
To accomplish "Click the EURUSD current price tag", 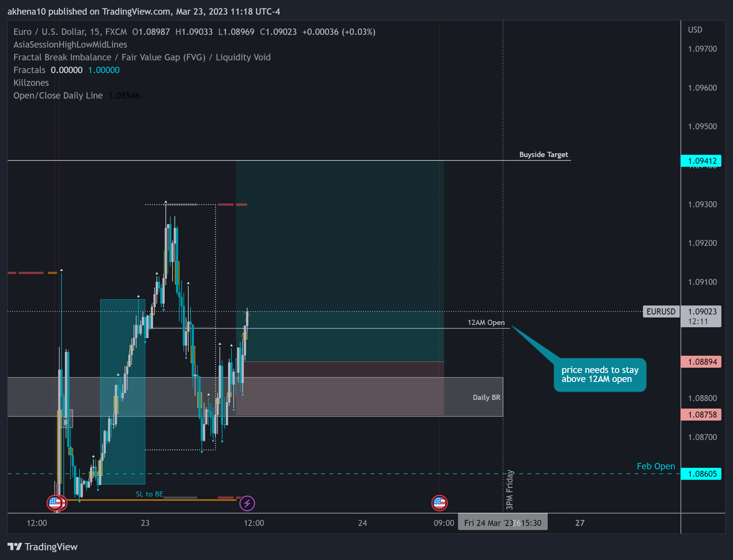I will (661, 311).
